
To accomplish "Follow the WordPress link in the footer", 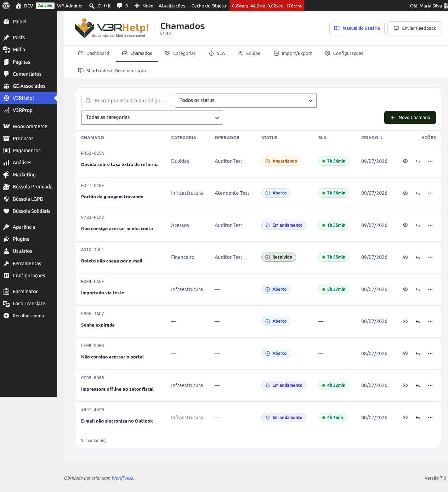I will pos(122,478).
